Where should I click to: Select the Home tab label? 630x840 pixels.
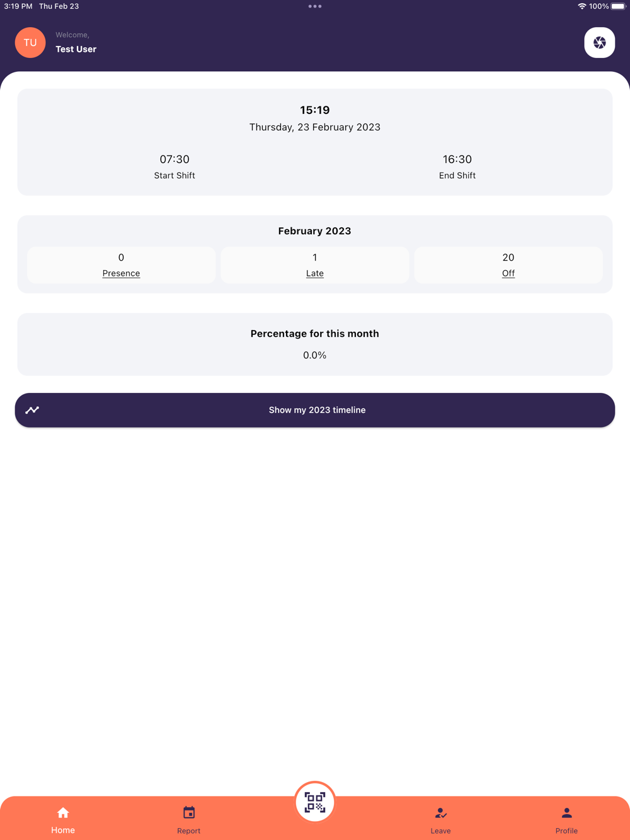(x=63, y=830)
